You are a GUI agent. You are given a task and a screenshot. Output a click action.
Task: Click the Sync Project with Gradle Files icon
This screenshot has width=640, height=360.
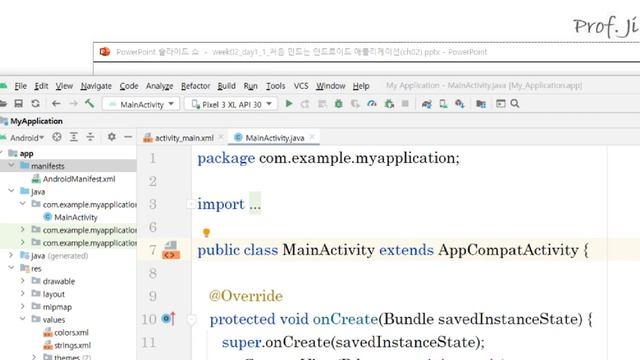click(x=427, y=104)
